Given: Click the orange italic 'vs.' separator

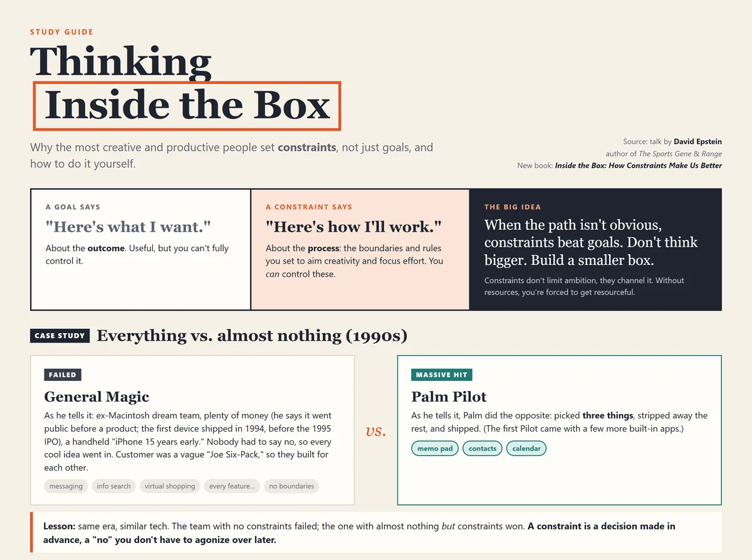Looking at the screenshot, I should pos(375,431).
